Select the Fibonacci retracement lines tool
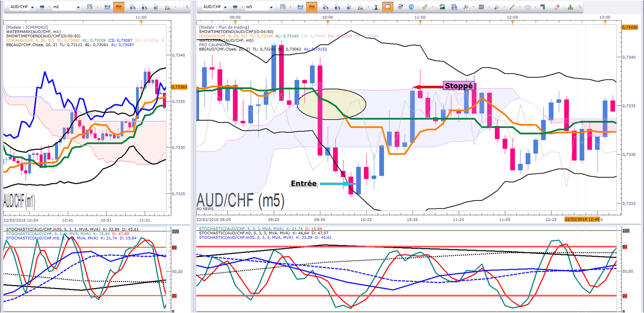Viewport: 644px width, 313px height. (x=481, y=7)
